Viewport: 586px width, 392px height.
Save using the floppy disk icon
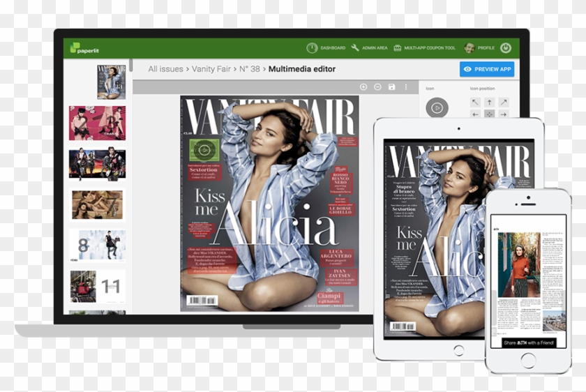click(x=391, y=87)
